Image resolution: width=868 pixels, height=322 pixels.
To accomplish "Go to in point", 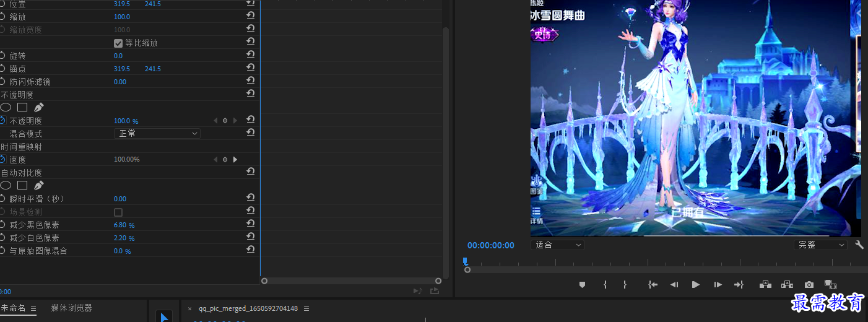I will pos(653,285).
